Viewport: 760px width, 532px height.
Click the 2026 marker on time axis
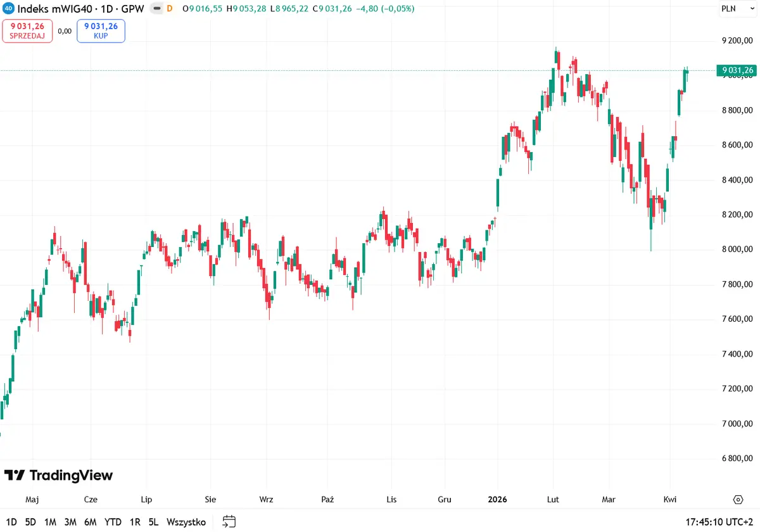click(497, 500)
